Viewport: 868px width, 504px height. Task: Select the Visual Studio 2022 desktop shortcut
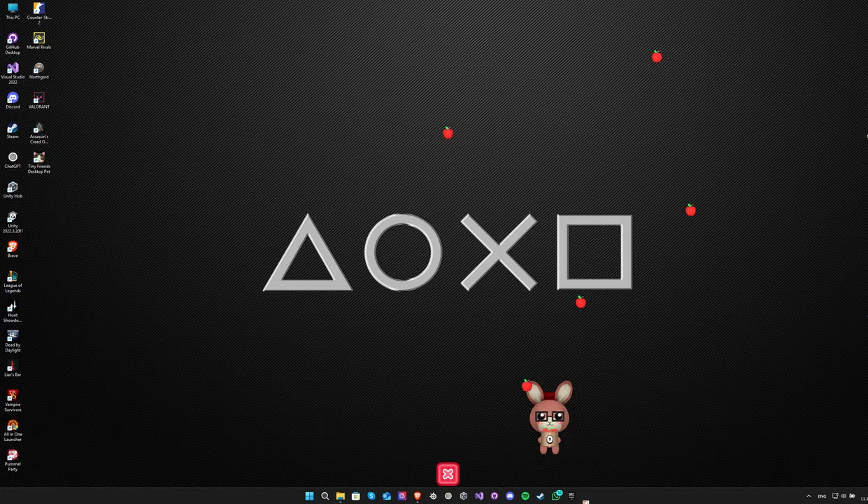click(x=13, y=73)
